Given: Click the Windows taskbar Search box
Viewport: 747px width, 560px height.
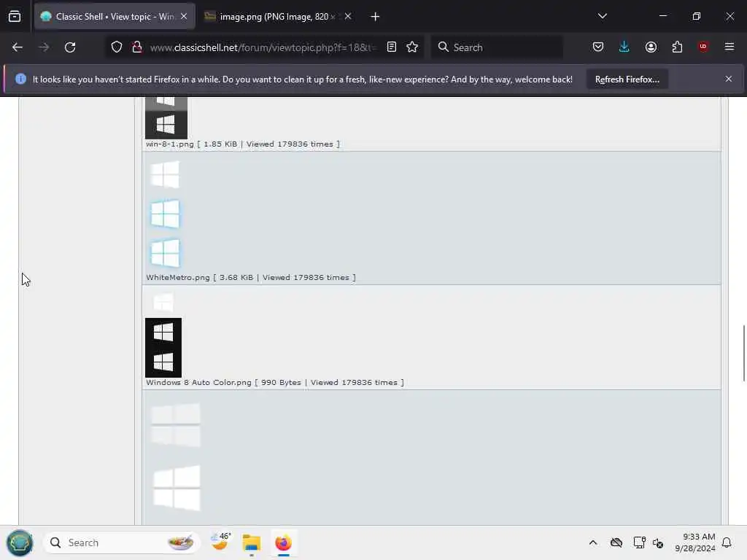Looking at the screenshot, I should coord(122,542).
